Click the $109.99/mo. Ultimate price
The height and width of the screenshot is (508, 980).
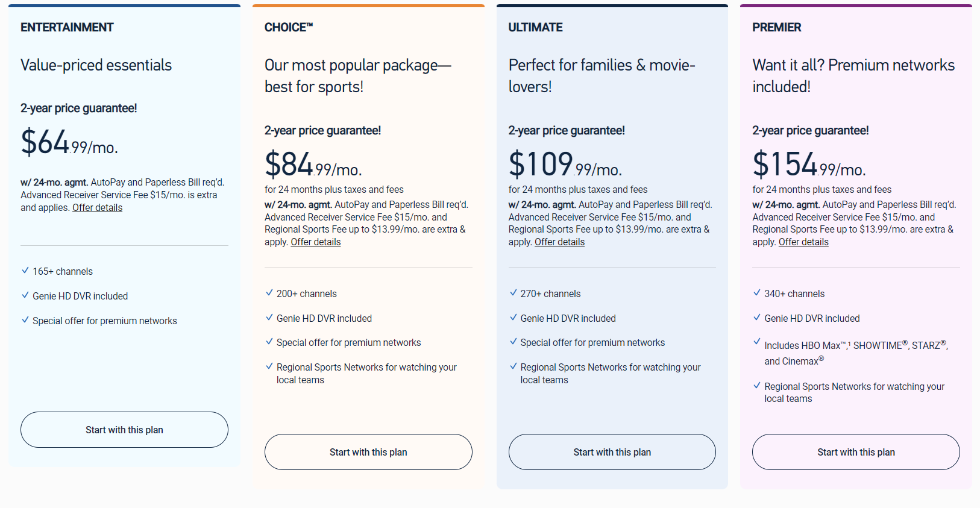(x=565, y=165)
